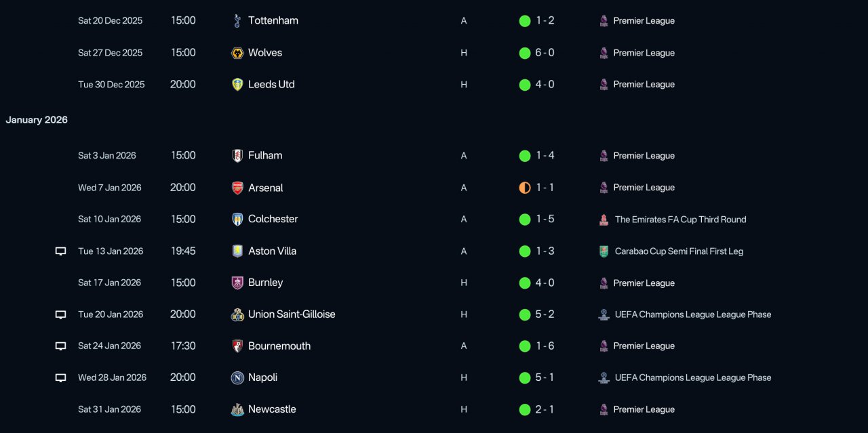Click the Wolves club badge
This screenshot has height=433, width=868.
point(237,53)
